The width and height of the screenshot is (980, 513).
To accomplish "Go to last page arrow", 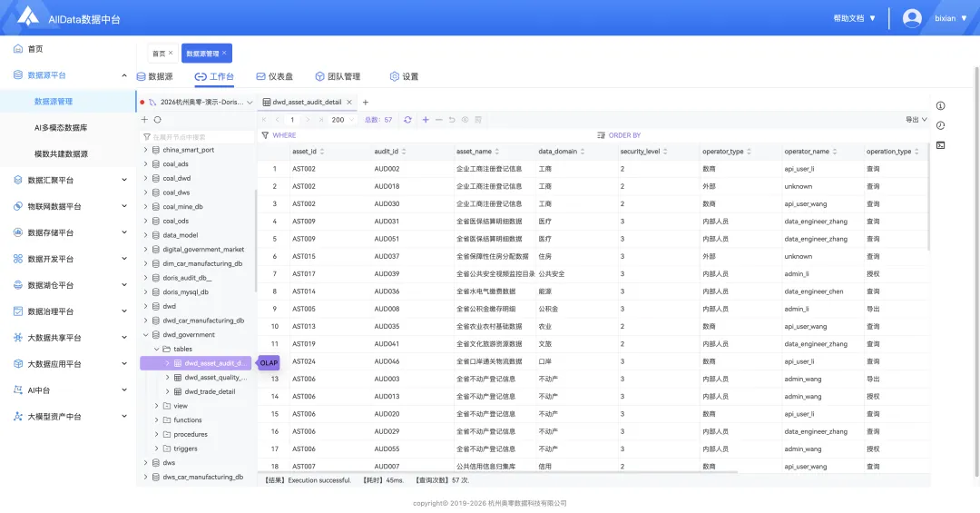I will coord(321,120).
